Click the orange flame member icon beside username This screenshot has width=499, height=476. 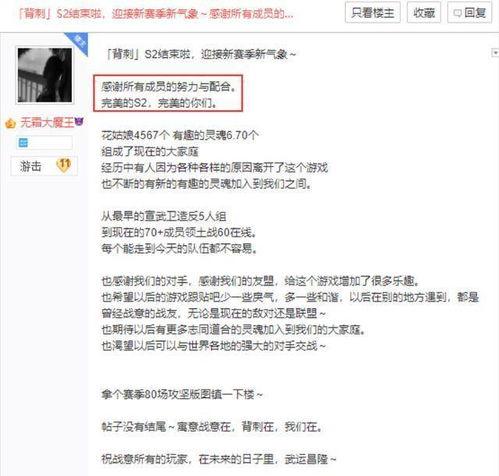click(11, 123)
